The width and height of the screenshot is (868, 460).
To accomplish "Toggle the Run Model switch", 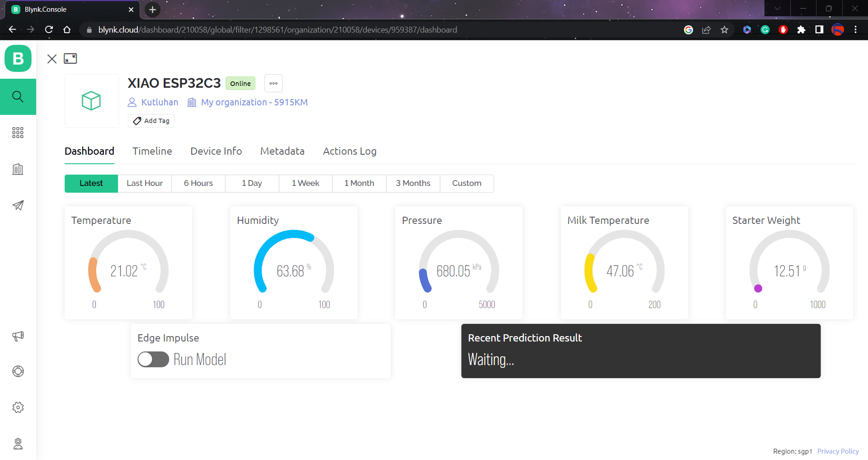I will coord(153,360).
